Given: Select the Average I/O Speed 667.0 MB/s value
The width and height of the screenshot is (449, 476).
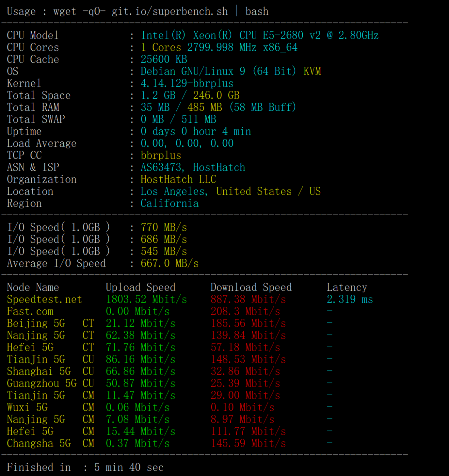Looking at the screenshot, I should [169, 263].
